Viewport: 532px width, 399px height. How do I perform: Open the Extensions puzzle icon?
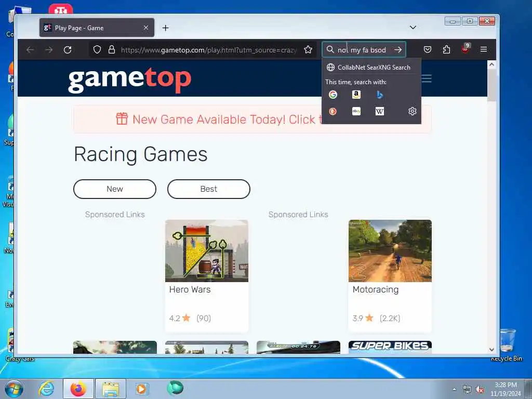pyautogui.click(x=446, y=50)
